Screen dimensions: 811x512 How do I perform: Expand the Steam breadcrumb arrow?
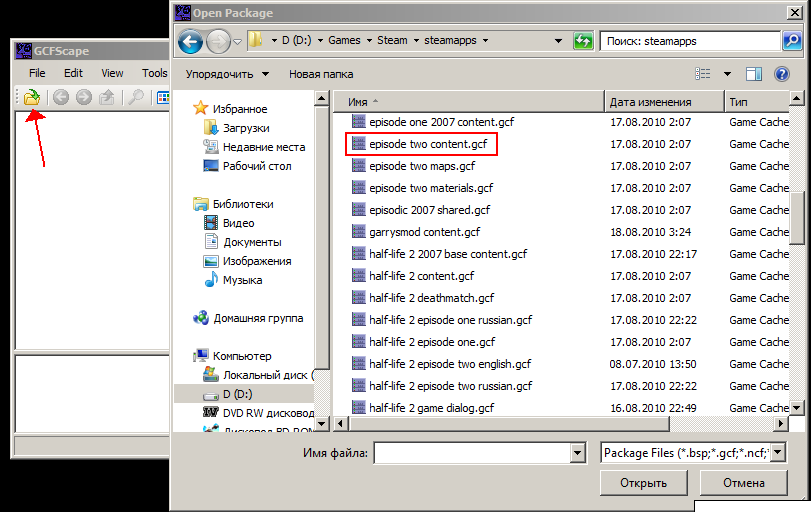(x=416, y=40)
